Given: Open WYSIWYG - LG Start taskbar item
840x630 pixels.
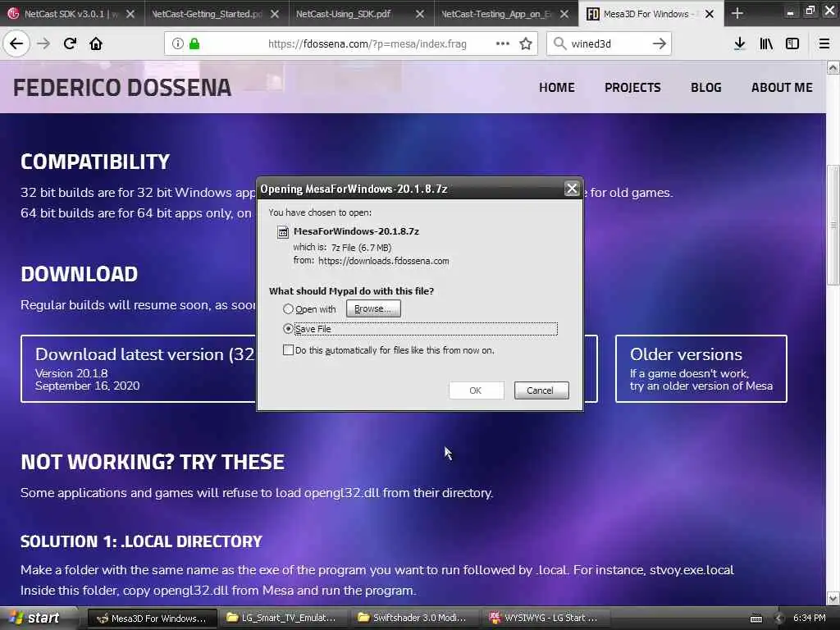Looking at the screenshot, I should tap(545, 619).
